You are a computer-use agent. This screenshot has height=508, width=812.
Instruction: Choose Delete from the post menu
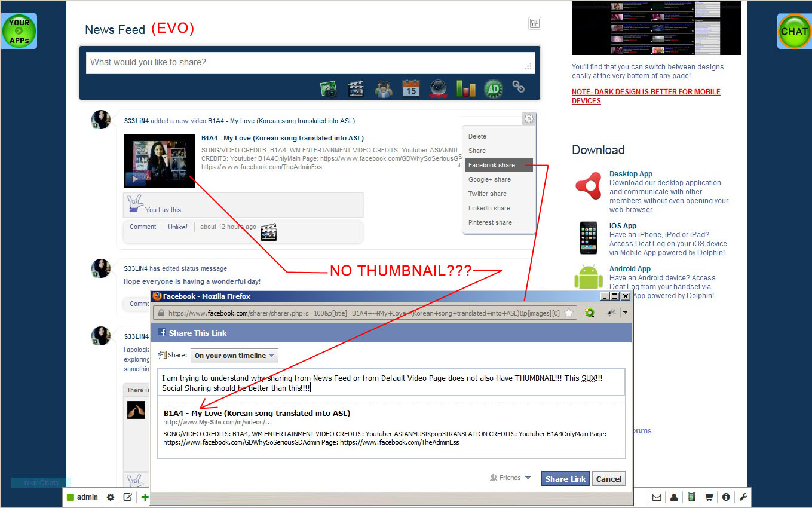(x=477, y=136)
